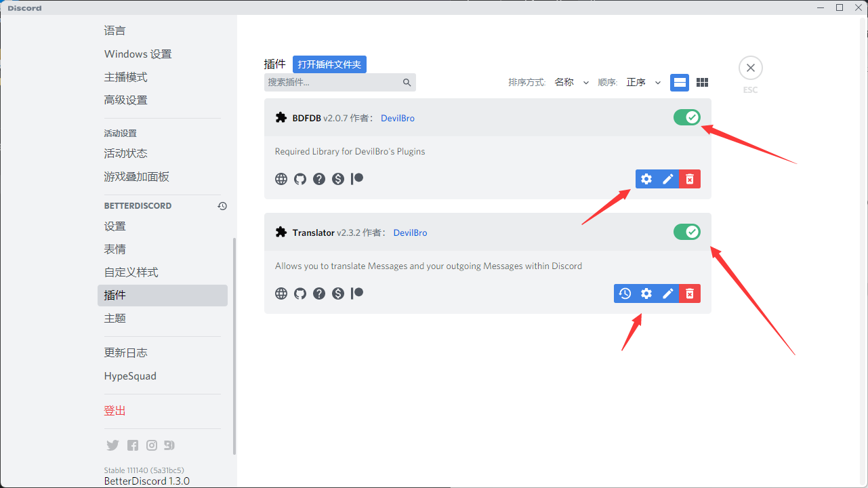Switch to list view layout
868x488 pixels.
click(x=680, y=83)
